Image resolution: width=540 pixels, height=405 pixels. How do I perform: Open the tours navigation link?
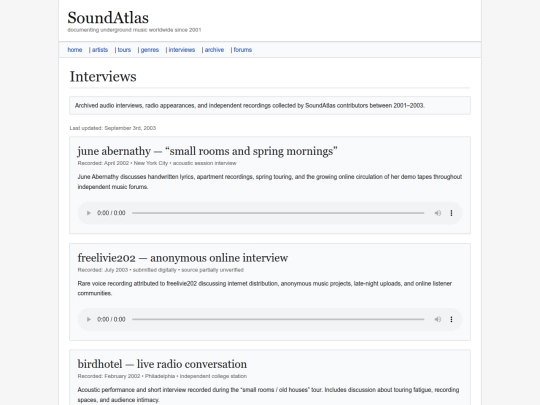click(124, 50)
